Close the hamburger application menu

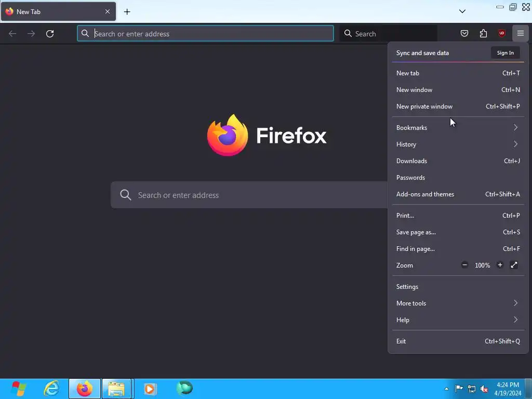point(521,33)
